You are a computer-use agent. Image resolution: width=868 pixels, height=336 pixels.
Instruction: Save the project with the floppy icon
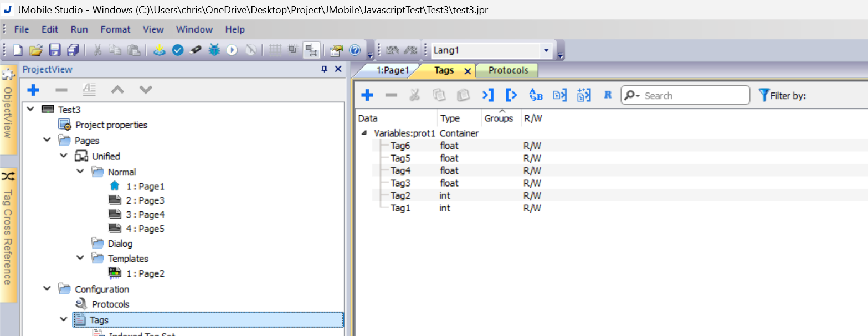54,50
